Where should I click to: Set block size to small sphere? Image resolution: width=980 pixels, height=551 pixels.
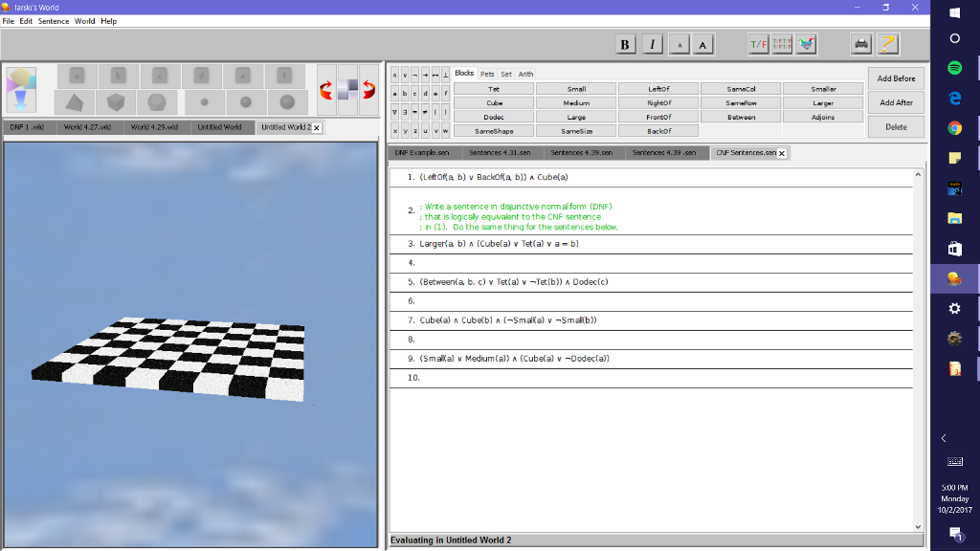[x=205, y=101]
